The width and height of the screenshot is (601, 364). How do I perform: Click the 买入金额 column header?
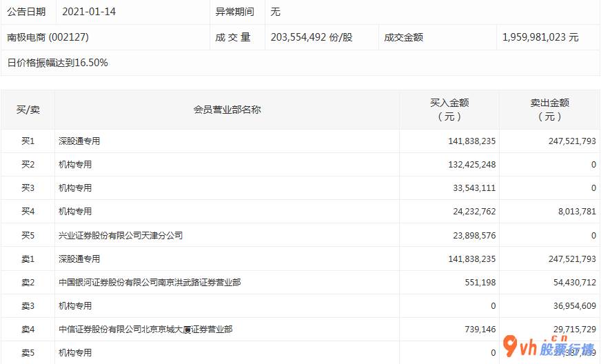449,110
